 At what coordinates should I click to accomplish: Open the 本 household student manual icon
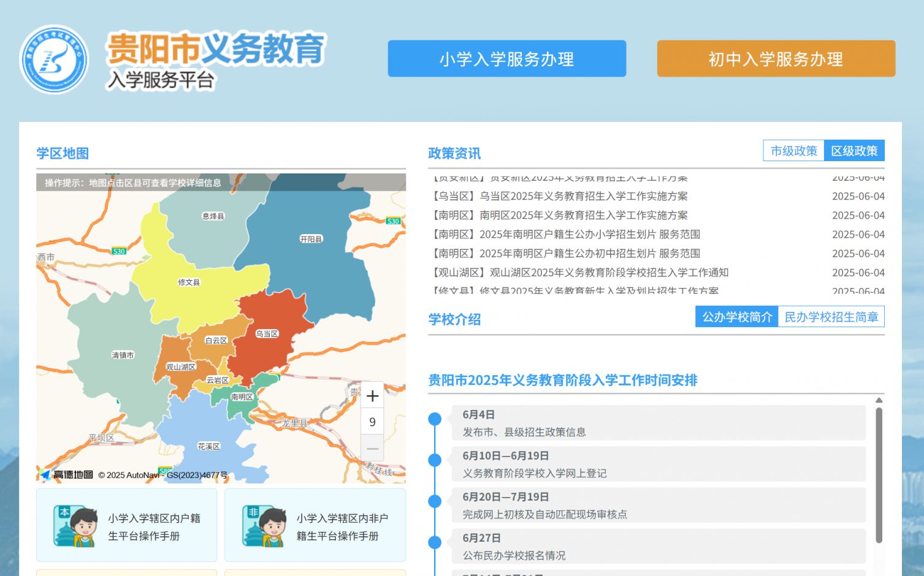[x=75, y=526]
